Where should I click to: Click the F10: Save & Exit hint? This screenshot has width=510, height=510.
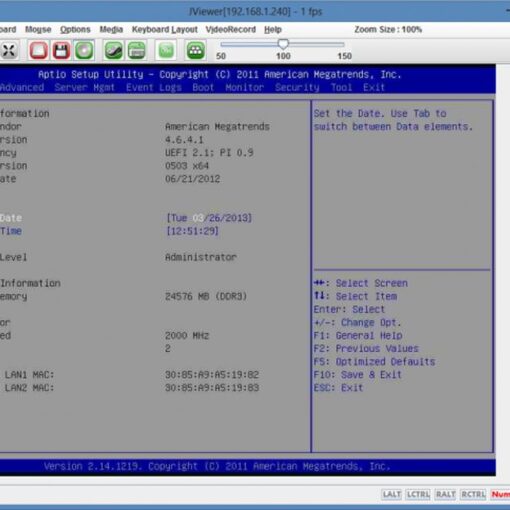tap(357, 375)
